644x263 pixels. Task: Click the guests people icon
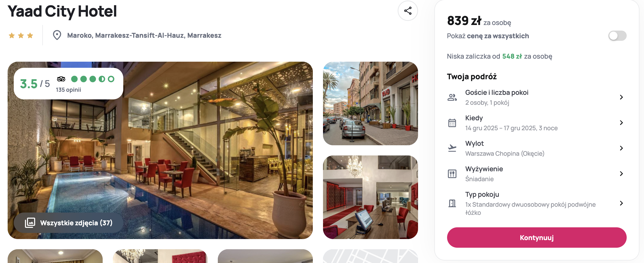[x=452, y=97]
